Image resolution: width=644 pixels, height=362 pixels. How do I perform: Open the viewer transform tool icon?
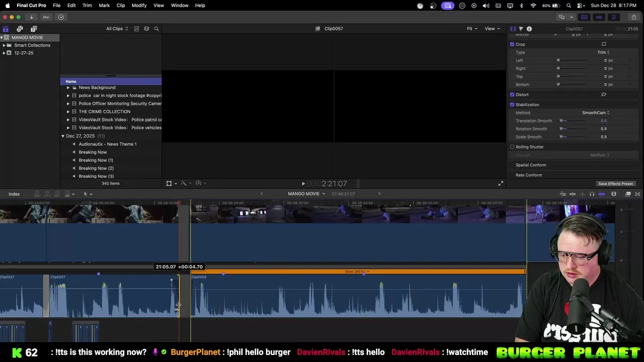click(170, 184)
